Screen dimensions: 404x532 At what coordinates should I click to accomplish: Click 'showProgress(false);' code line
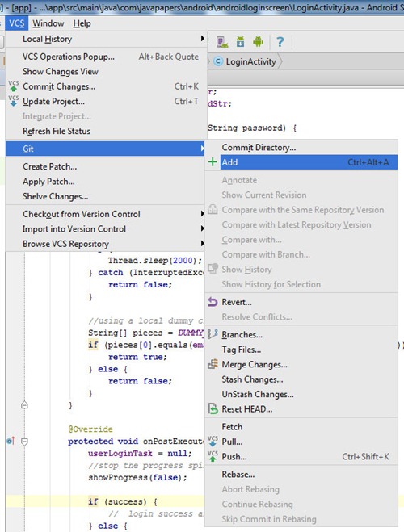(137, 478)
